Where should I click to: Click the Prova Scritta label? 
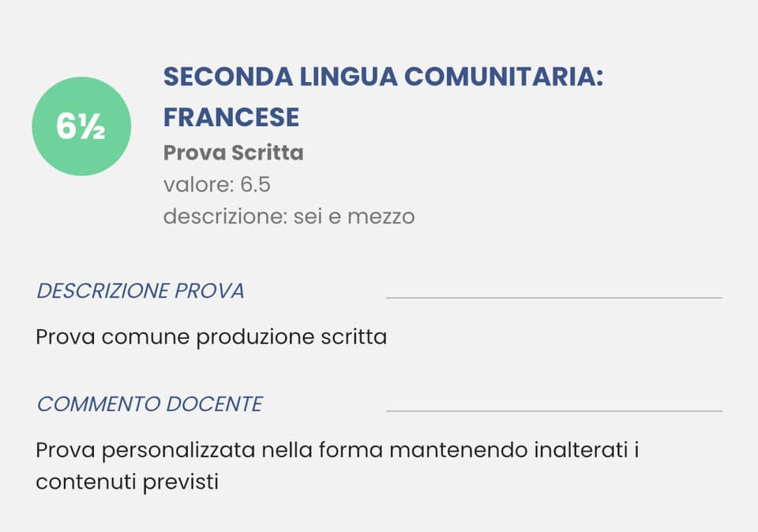[x=234, y=152]
